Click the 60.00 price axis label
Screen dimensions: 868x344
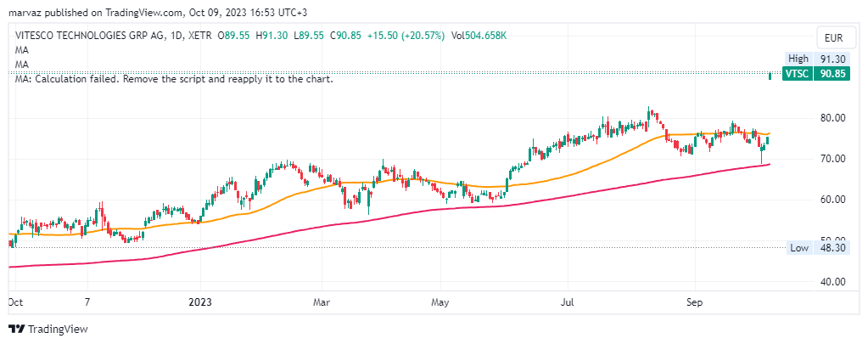(x=832, y=200)
